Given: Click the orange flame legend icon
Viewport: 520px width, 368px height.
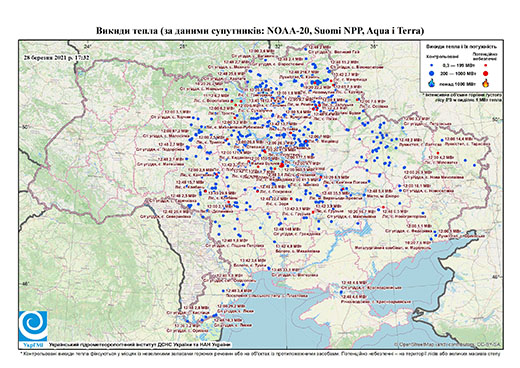Looking at the screenshot, I should coord(486,83).
